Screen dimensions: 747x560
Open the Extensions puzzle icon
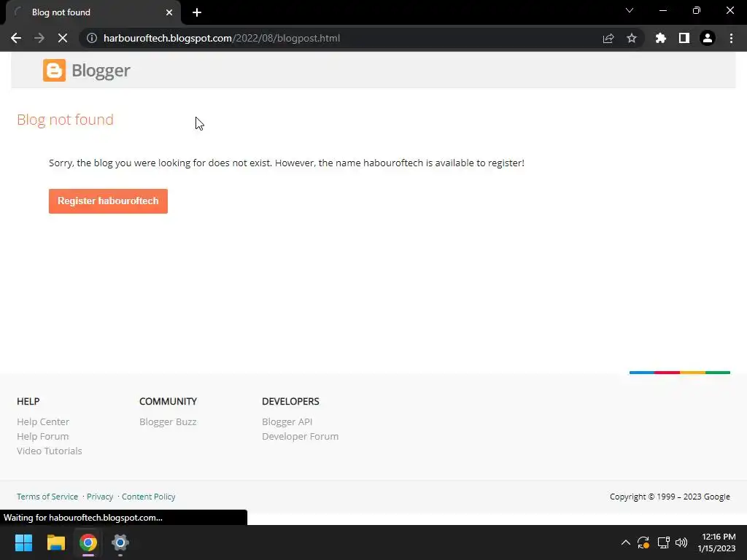point(660,38)
